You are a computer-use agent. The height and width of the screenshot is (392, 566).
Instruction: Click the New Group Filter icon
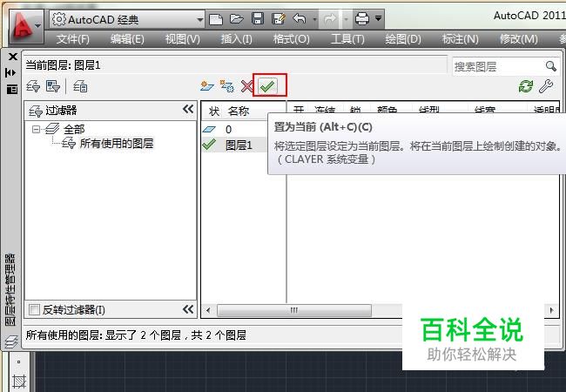[53, 86]
